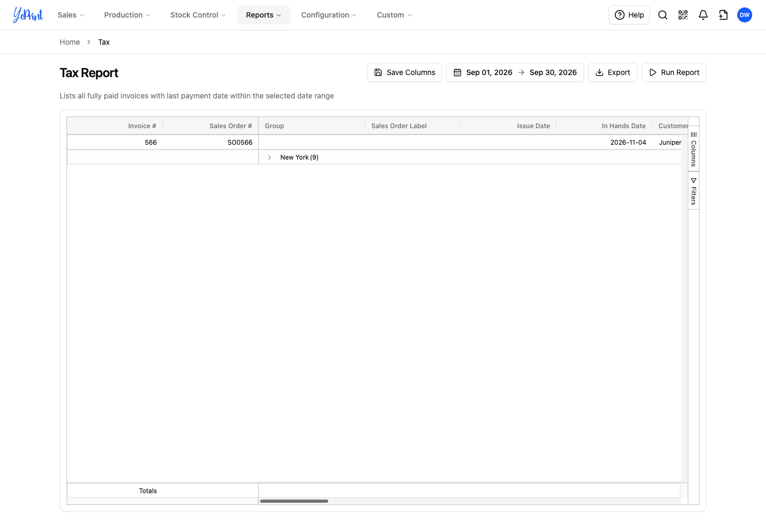The height and width of the screenshot is (532, 766).
Task: Open the Reports menu
Action: 263,15
